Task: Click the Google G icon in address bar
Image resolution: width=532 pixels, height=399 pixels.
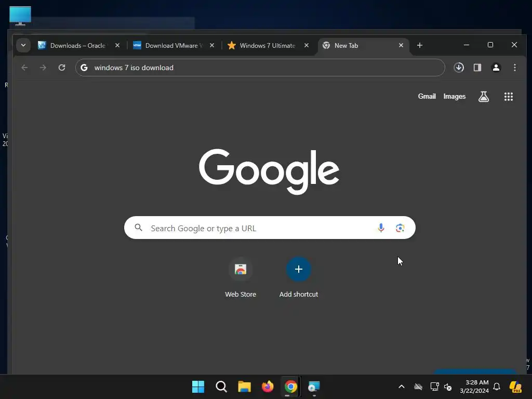Action: click(84, 68)
